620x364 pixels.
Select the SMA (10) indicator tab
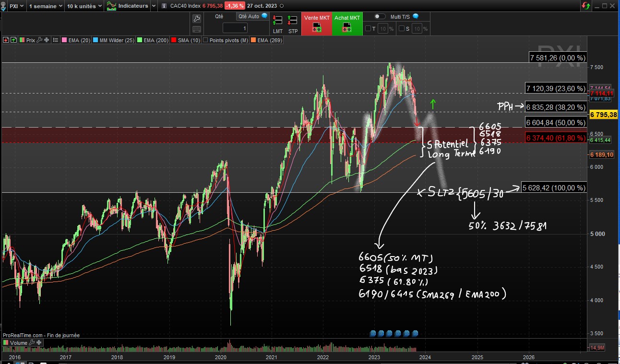point(185,41)
